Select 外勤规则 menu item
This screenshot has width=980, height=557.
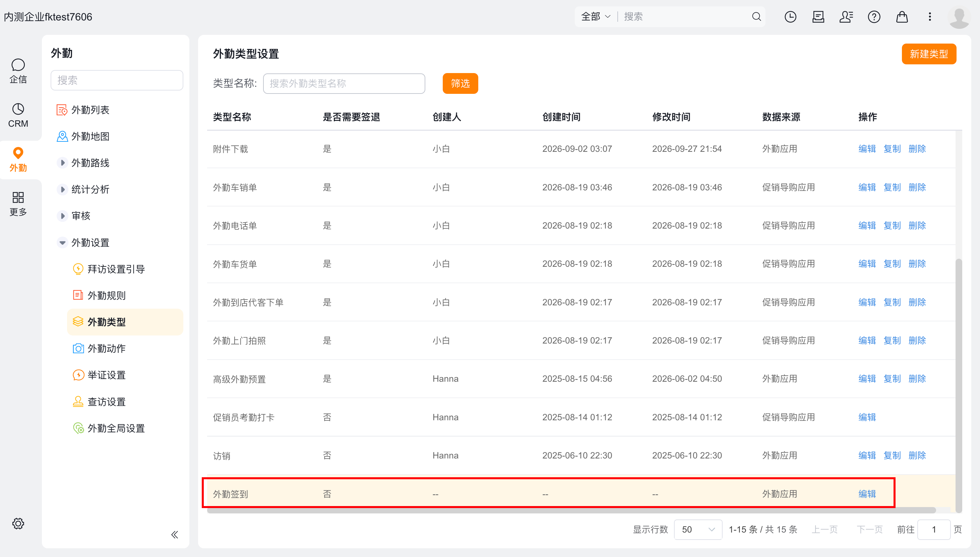click(x=99, y=295)
